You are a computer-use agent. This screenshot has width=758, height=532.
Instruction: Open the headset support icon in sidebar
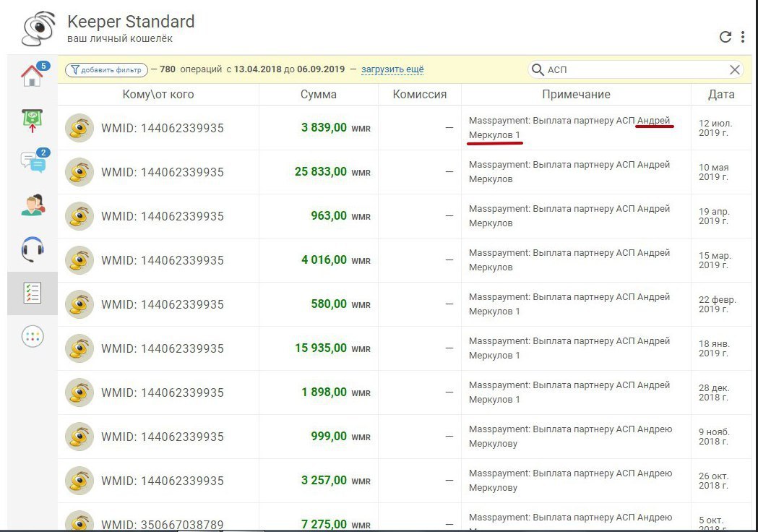tap(33, 249)
